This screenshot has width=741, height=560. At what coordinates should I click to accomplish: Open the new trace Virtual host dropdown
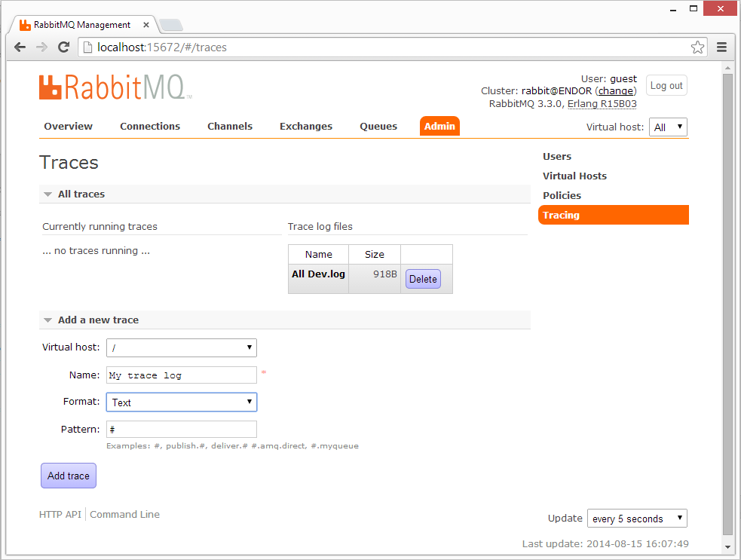pos(182,347)
